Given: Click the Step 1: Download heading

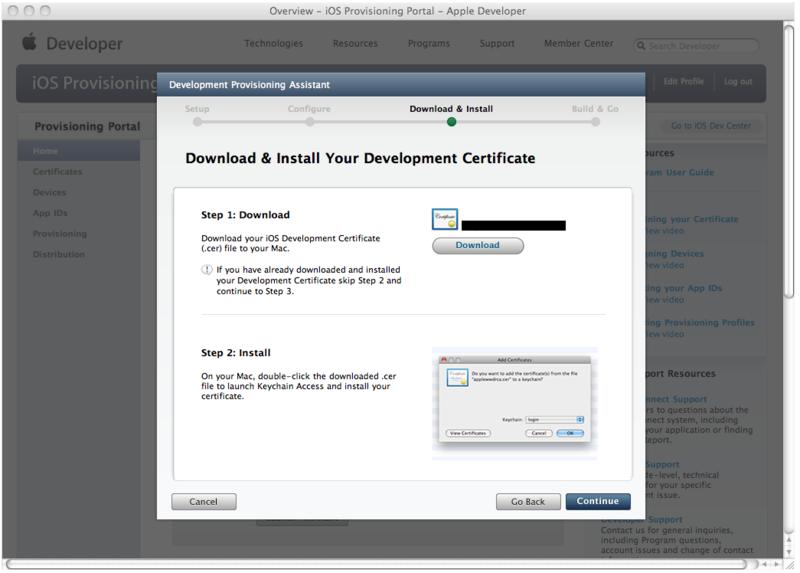Looking at the screenshot, I should (x=245, y=215).
